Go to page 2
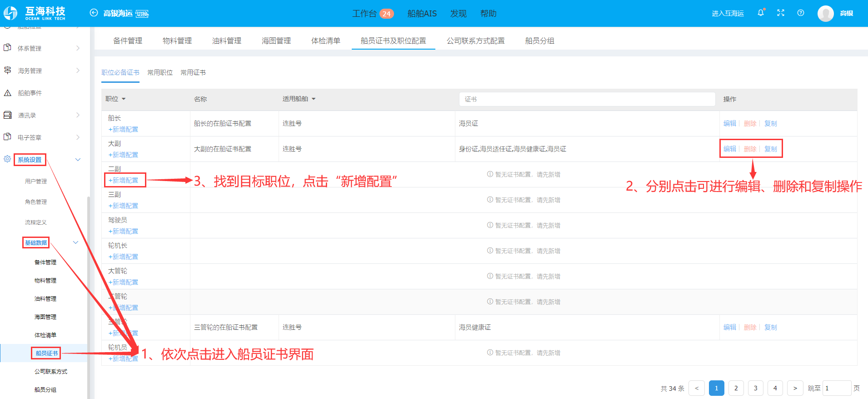 (736, 388)
